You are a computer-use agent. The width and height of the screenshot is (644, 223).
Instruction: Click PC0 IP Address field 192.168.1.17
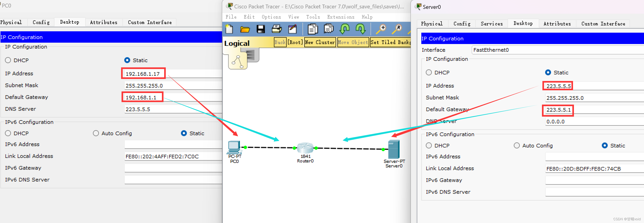tap(173, 74)
